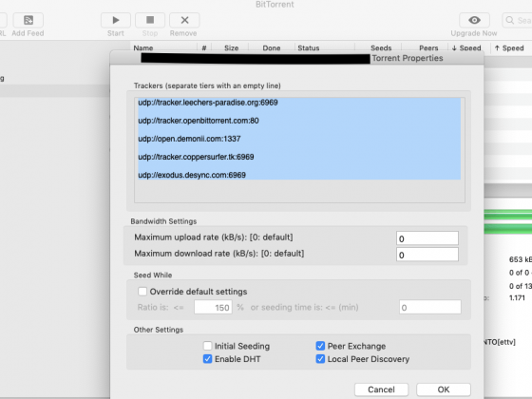This screenshot has height=399, width=532.
Task: Click the Stop square toolbar icon
Action: pos(150,20)
